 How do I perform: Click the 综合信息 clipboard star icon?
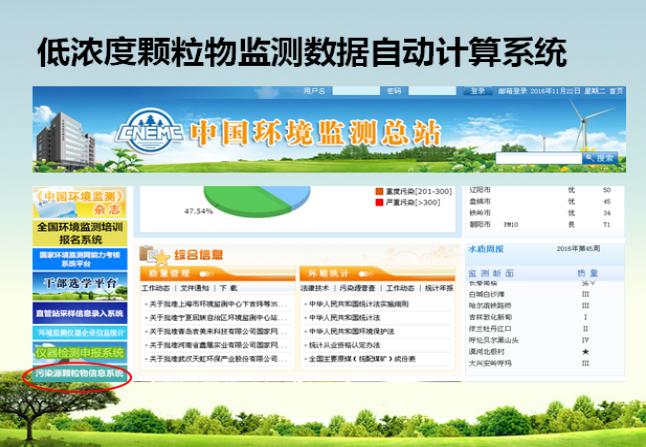(x=154, y=255)
